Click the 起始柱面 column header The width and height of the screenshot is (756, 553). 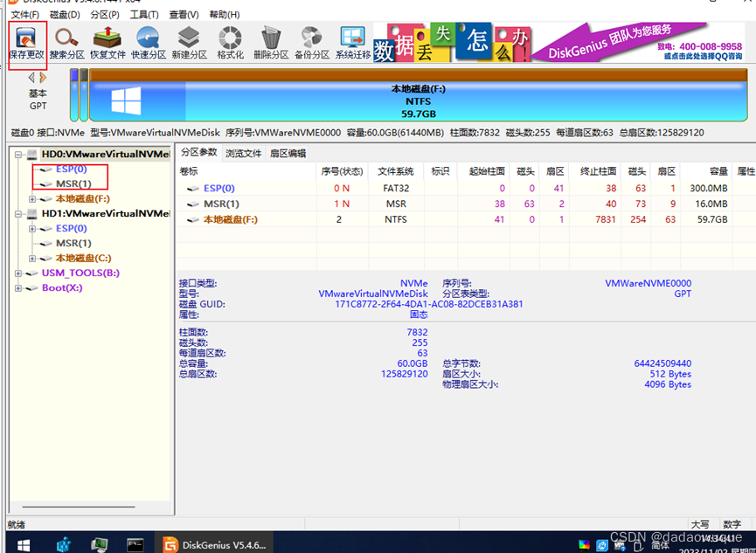[x=482, y=171]
